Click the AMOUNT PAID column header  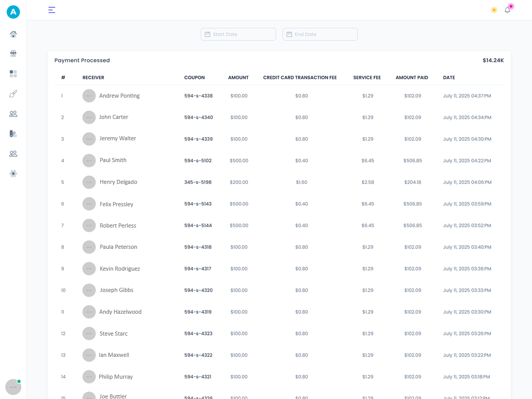412,78
